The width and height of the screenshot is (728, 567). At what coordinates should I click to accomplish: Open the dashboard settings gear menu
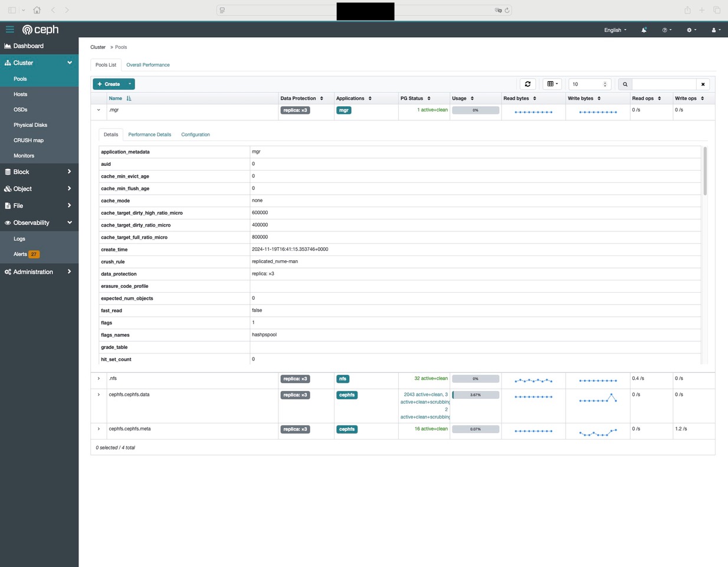(691, 30)
